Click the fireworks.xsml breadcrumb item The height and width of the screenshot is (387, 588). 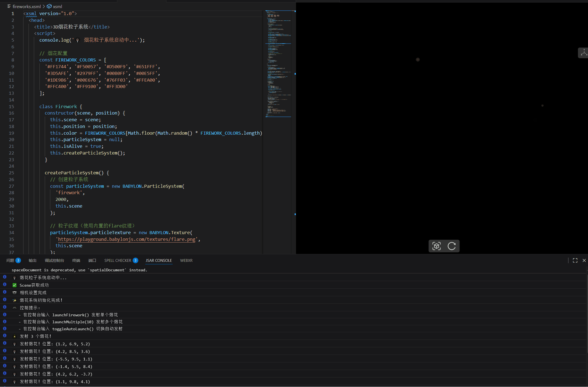point(27,6)
